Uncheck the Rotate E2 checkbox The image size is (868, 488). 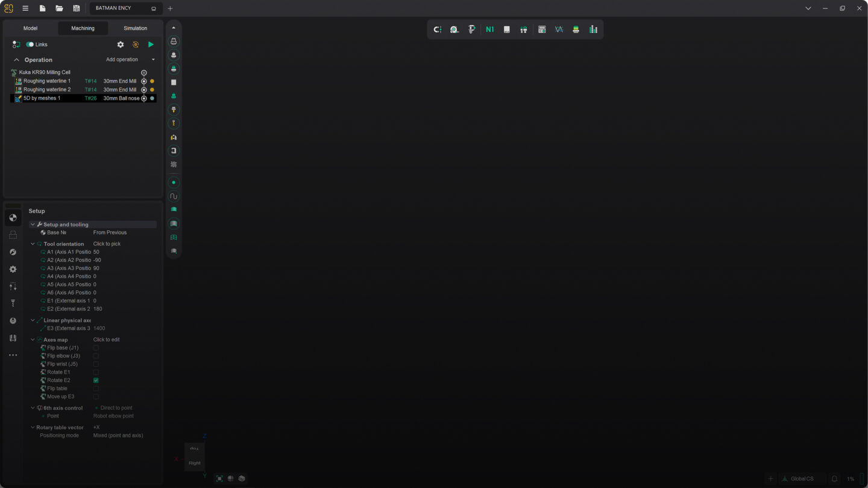click(x=96, y=381)
